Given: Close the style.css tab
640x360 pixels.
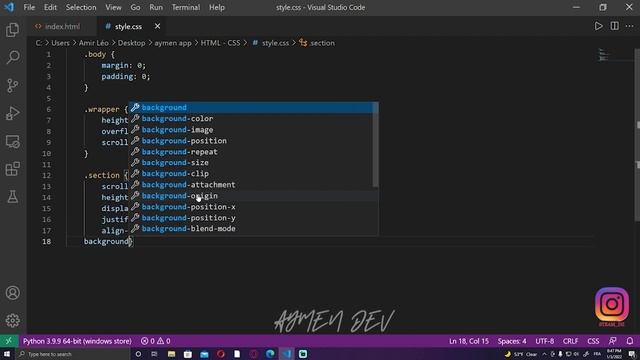Looking at the screenshot, I should [158, 26].
